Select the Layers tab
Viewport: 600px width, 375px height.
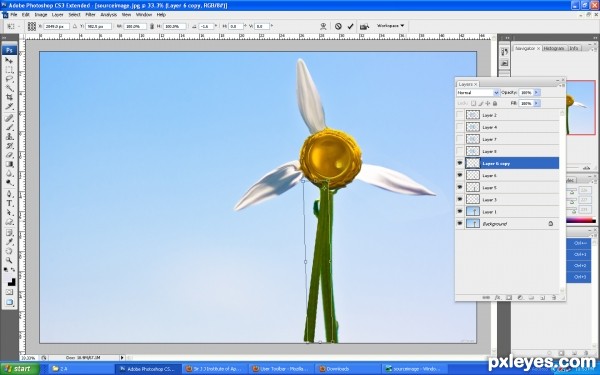tap(468, 84)
